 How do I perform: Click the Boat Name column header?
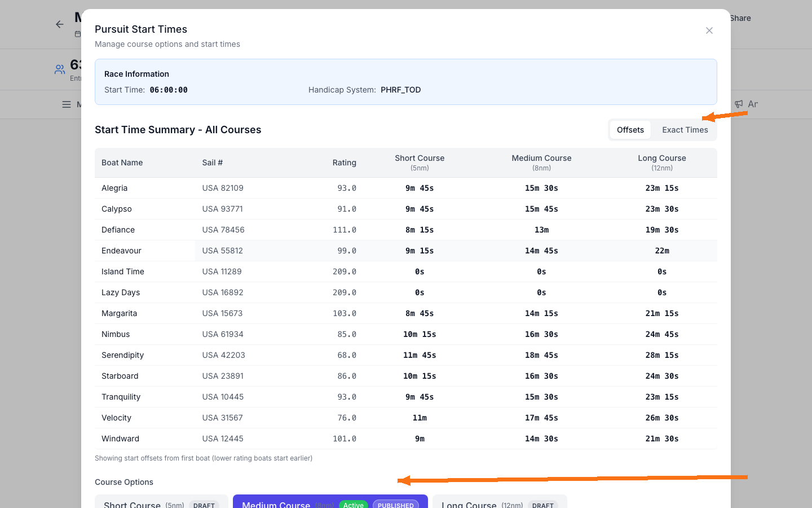(x=122, y=163)
